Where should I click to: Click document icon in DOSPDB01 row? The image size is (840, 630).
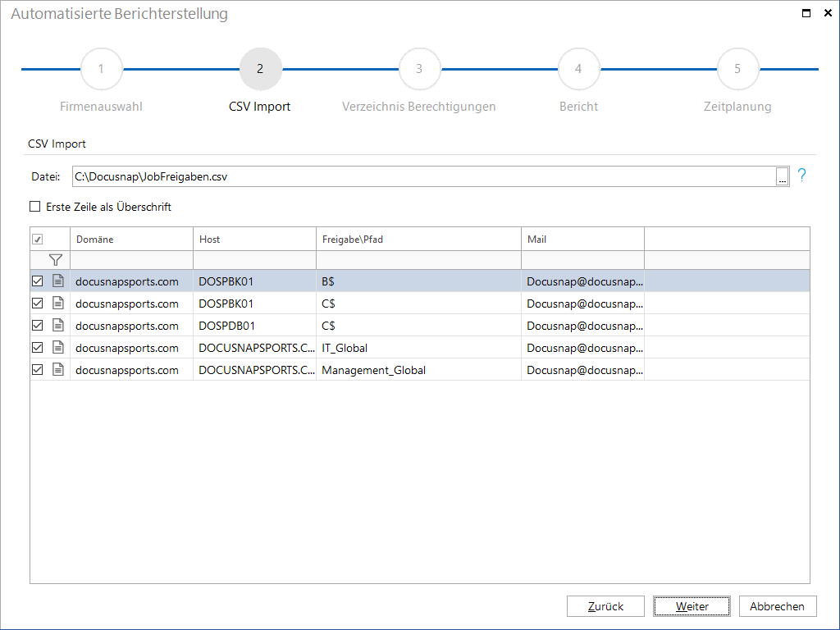coord(58,325)
